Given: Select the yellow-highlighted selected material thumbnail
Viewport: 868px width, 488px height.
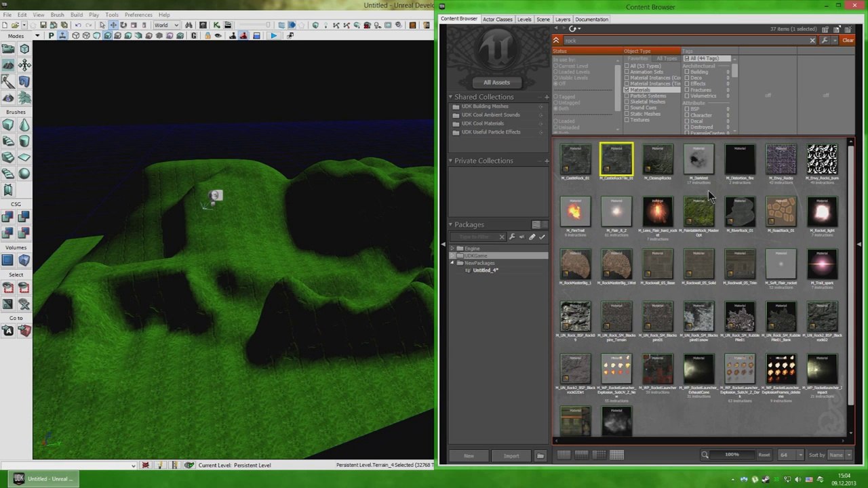Looking at the screenshot, I should (616, 159).
